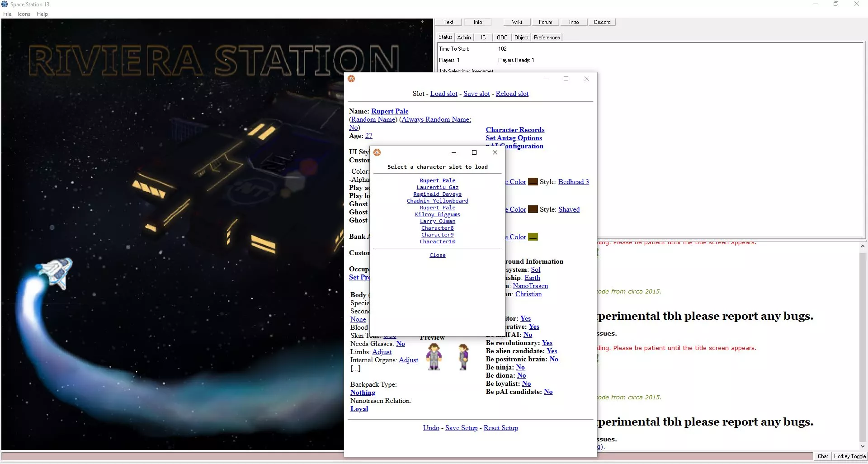This screenshot has width=868, height=464.
Task: Click the Close link in slot dialog
Action: (x=438, y=255)
